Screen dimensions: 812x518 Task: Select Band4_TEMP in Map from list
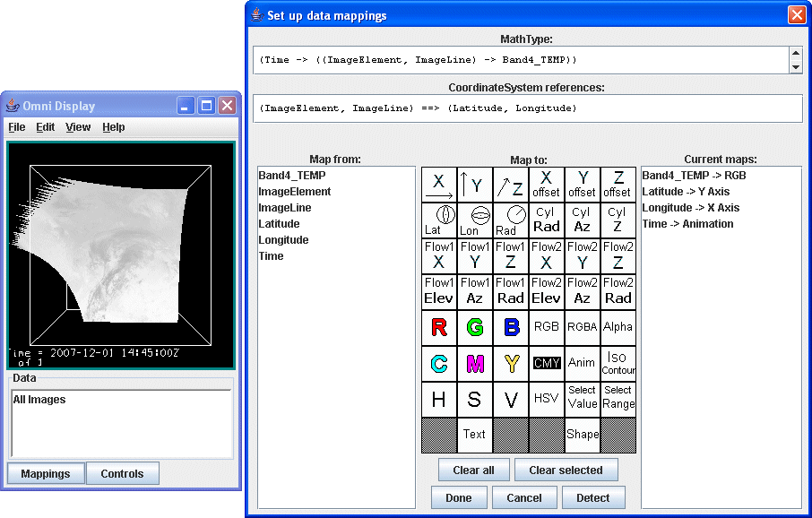(292, 176)
